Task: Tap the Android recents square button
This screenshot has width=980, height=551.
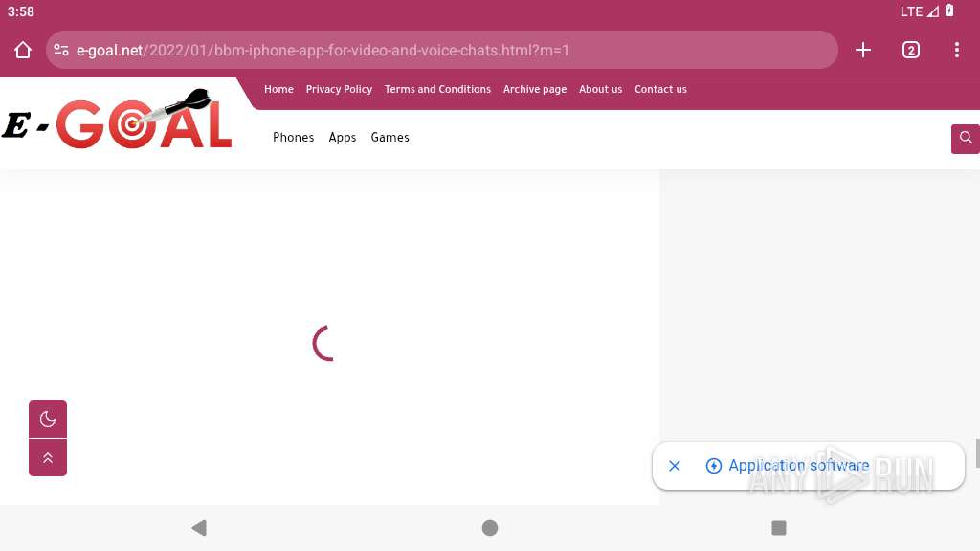Action: pyautogui.click(x=779, y=528)
